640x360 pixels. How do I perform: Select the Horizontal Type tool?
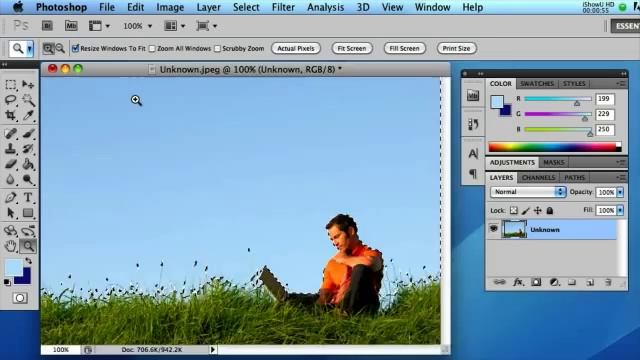point(28,198)
